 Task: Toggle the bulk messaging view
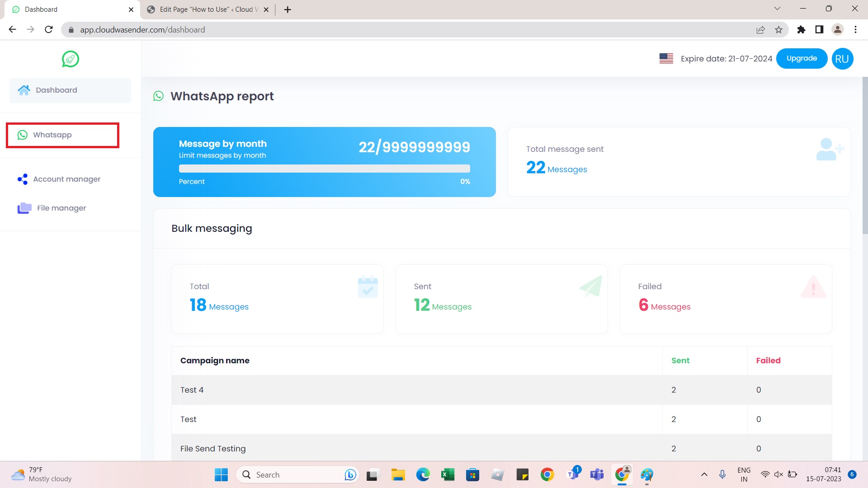tap(212, 228)
